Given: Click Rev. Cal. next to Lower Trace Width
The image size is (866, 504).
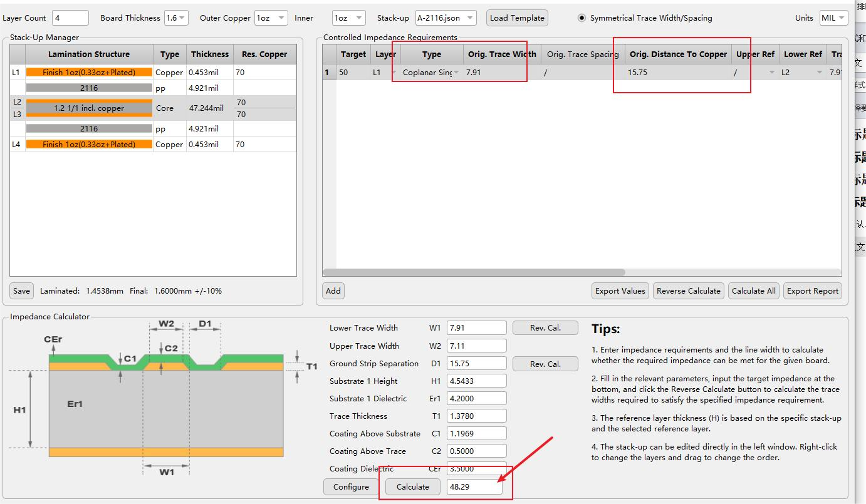Looking at the screenshot, I should (545, 327).
